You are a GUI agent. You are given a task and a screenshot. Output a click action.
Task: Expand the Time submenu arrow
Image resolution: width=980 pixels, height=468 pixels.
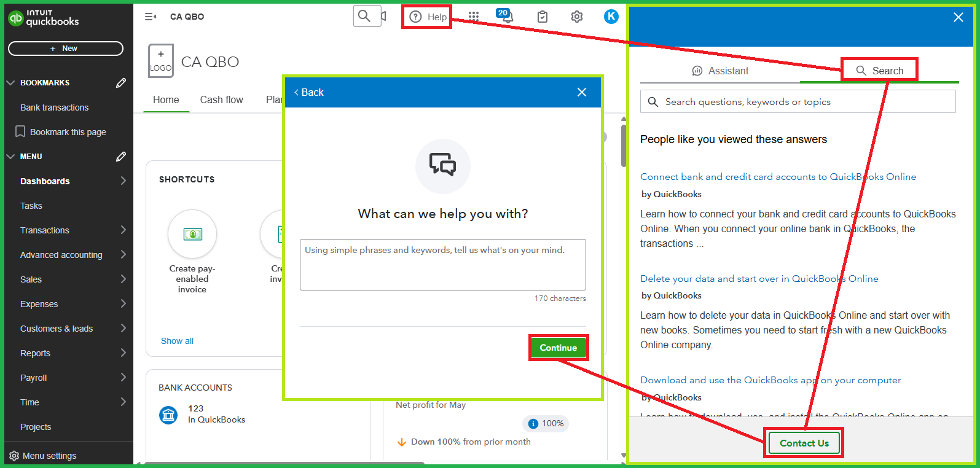pos(123,402)
